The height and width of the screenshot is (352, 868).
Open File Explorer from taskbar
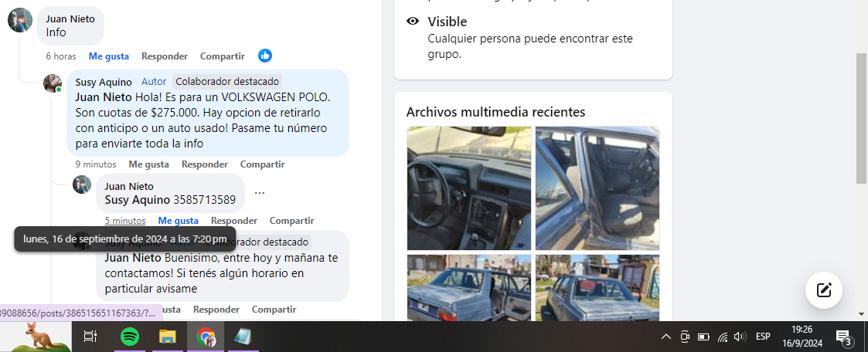tap(167, 336)
